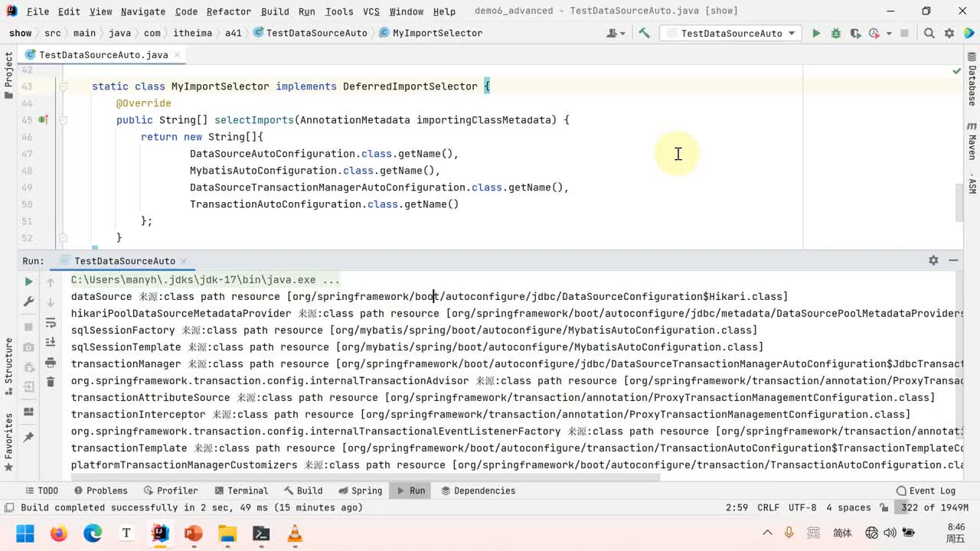The image size is (980, 551).
Task: Run with coverage shield icon
Action: pyautogui.click(x=855, y=33)
